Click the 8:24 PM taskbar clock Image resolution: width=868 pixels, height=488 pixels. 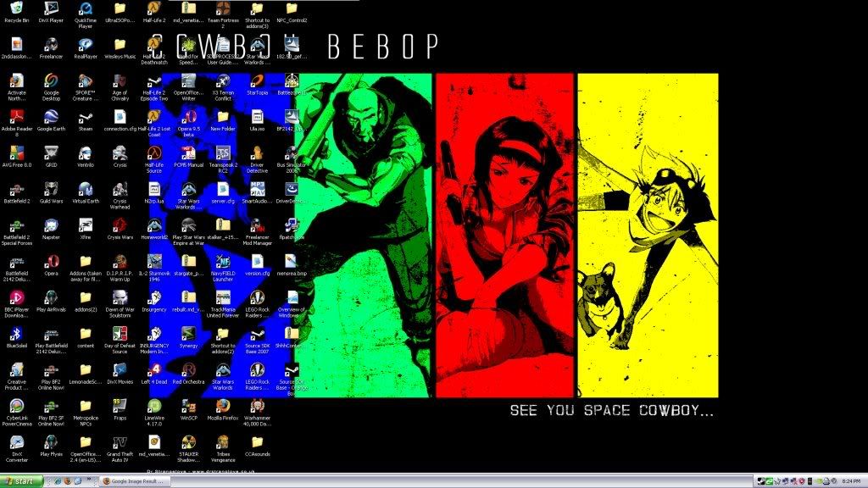click(x=851, y=481)
